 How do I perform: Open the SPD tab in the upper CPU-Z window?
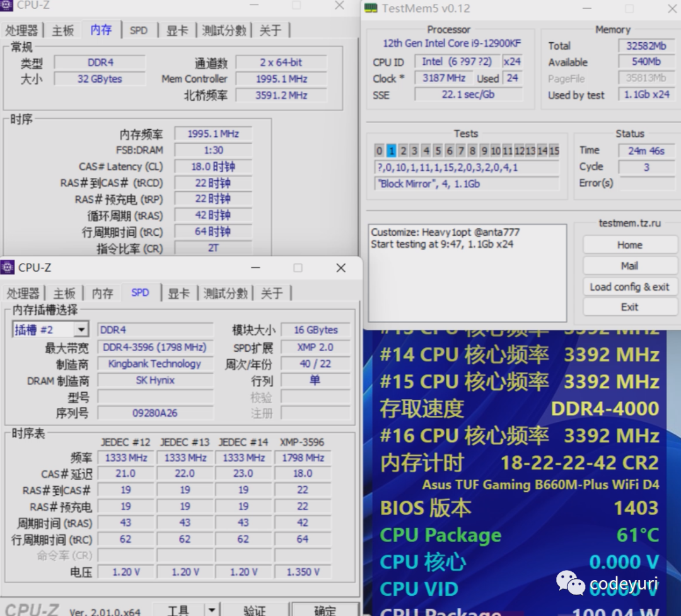coord(139,30)
